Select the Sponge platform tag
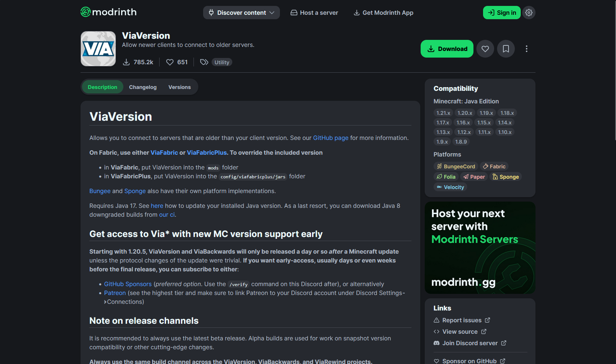 click(506, 177)
